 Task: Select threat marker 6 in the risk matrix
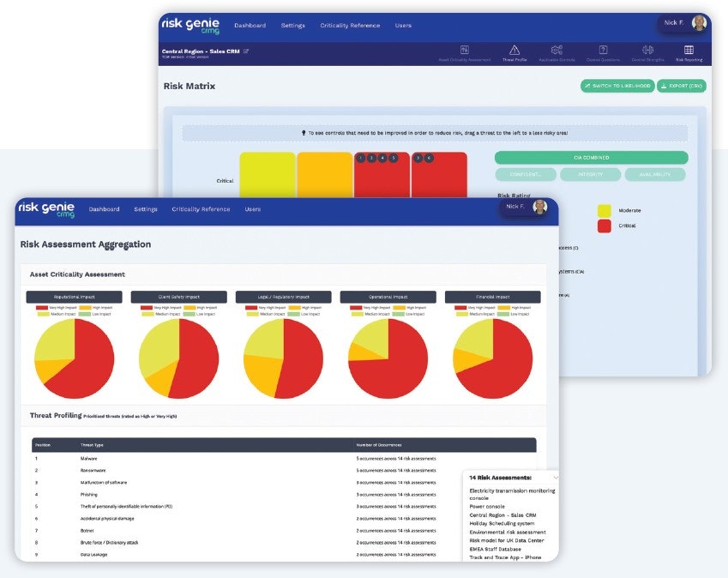pos(429,159)
